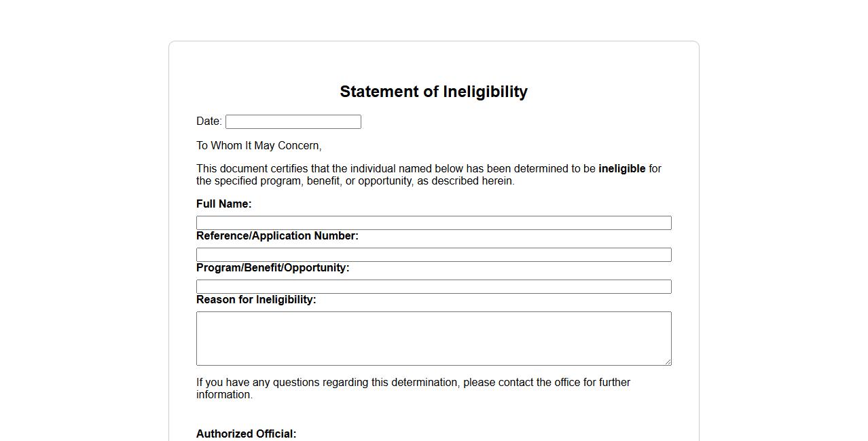Image resolution: width=868 pixels, height=441 pixels.
Task: Click the word "information." ending the paragraph
Action: 224,395
